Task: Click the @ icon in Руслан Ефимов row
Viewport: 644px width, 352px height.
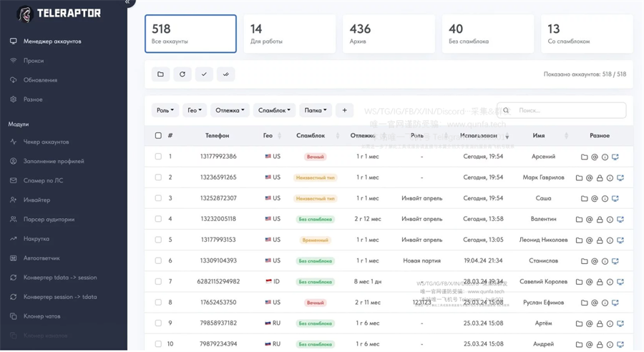Action: point(595,303)
